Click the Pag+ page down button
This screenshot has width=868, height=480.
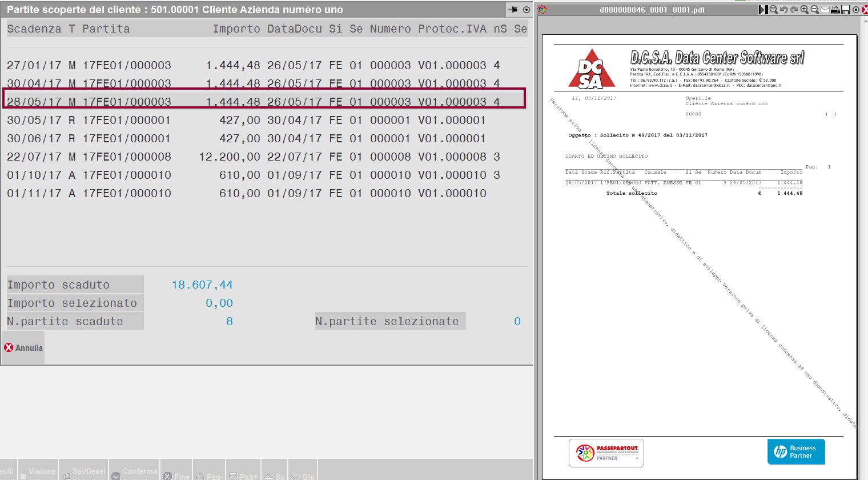243,475
